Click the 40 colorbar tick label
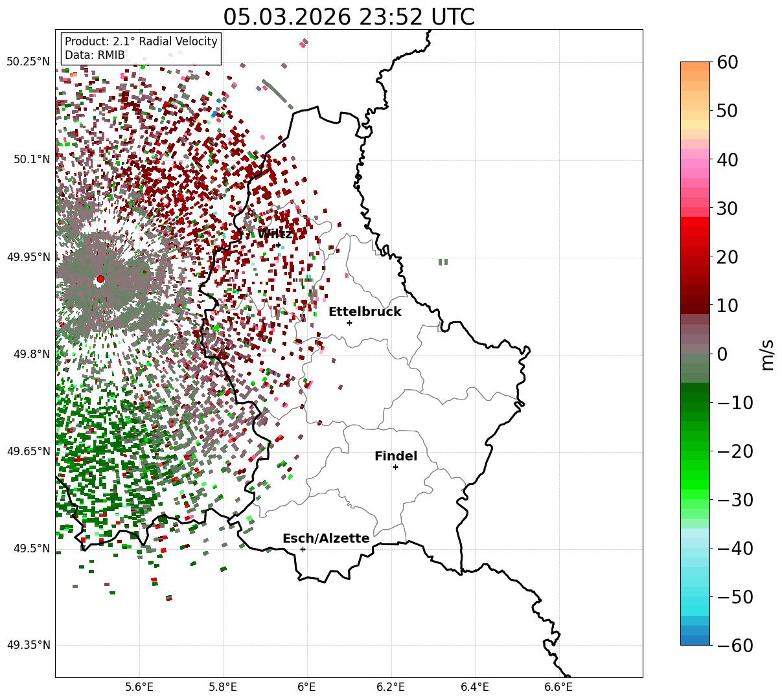Screen dimensions: 782x700 pyautogui.click(x=727, y=159)
